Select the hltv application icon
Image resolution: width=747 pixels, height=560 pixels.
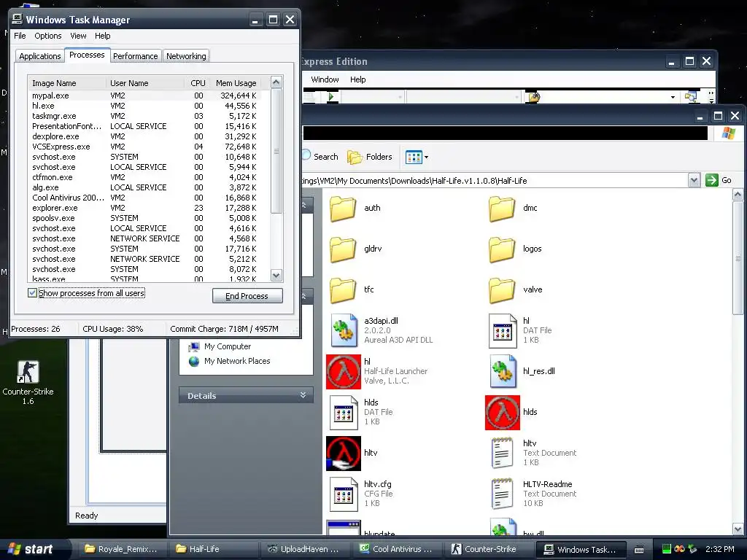(x=344, y=454)
